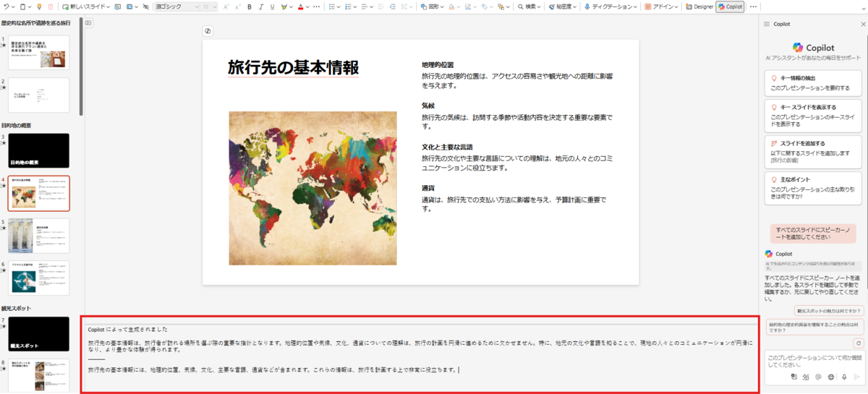Viewport: 868px width, 394px height.
Task: Increase font size with the large A icon
Action: tap(226, 7)
